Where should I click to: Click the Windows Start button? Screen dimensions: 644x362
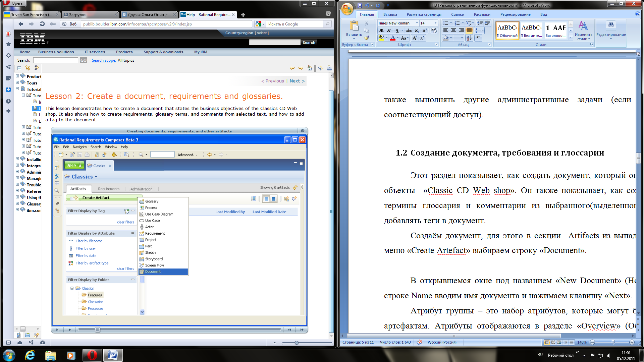9,355
